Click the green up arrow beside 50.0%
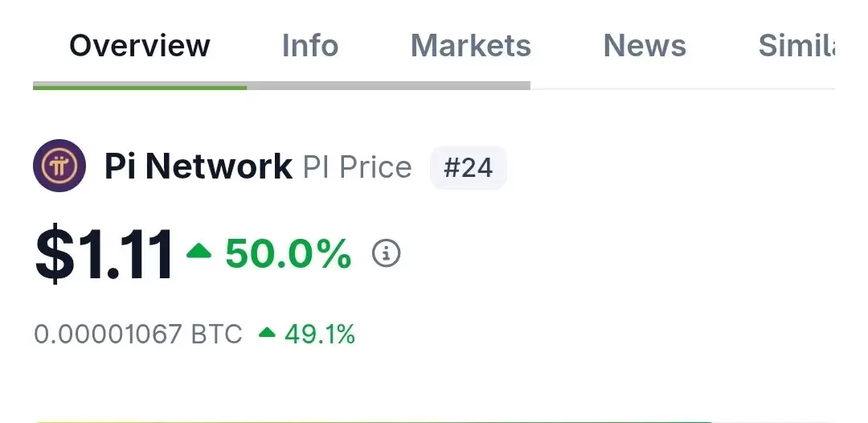 [x=199, y=252]
